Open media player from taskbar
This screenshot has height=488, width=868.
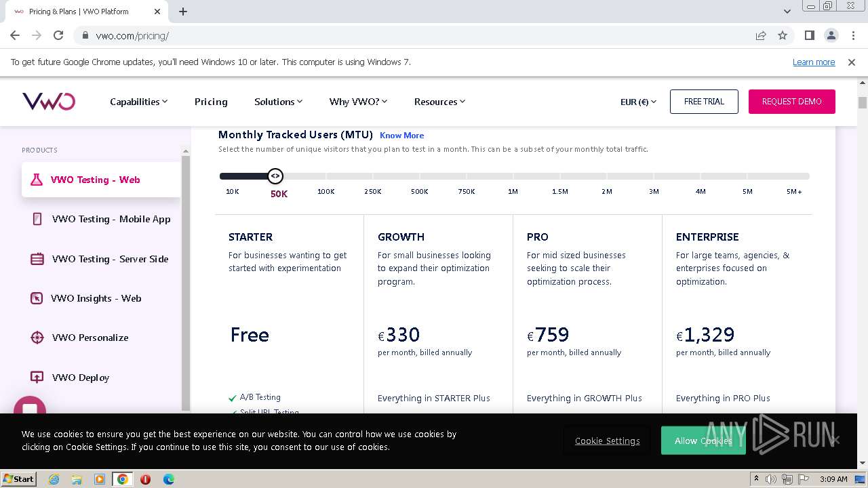pos(100,479)
